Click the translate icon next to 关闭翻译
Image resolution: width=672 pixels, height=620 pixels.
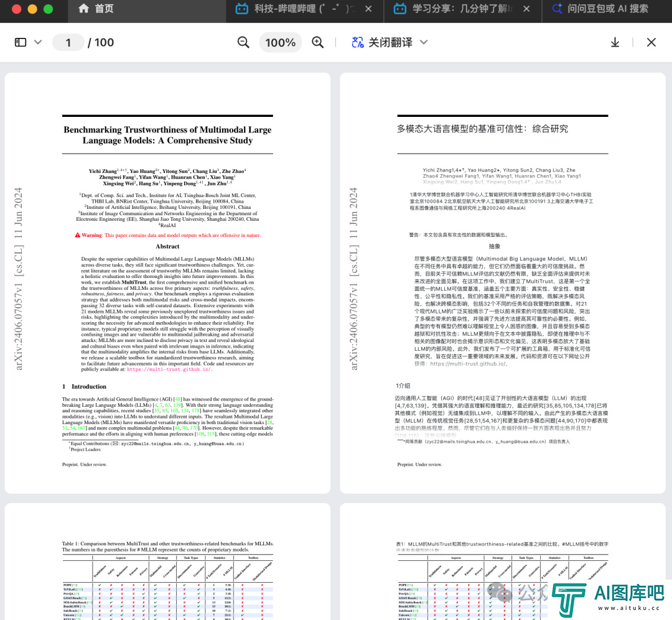[x=357, y=42]
